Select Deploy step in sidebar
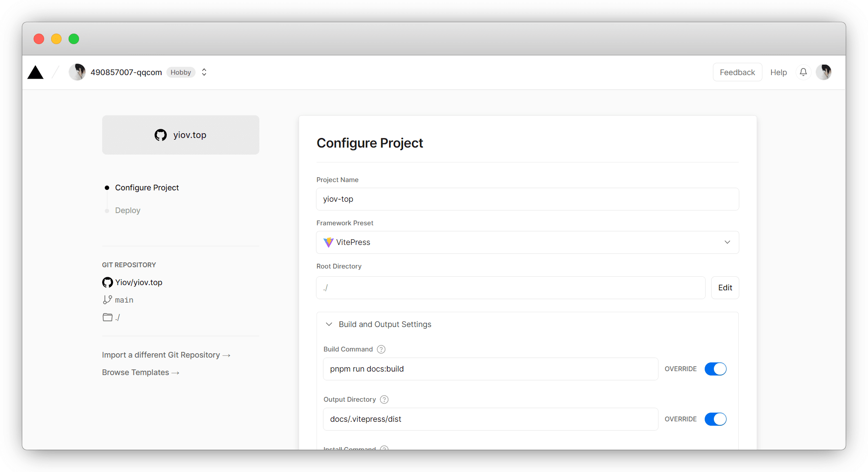 [x=127, y=210]
